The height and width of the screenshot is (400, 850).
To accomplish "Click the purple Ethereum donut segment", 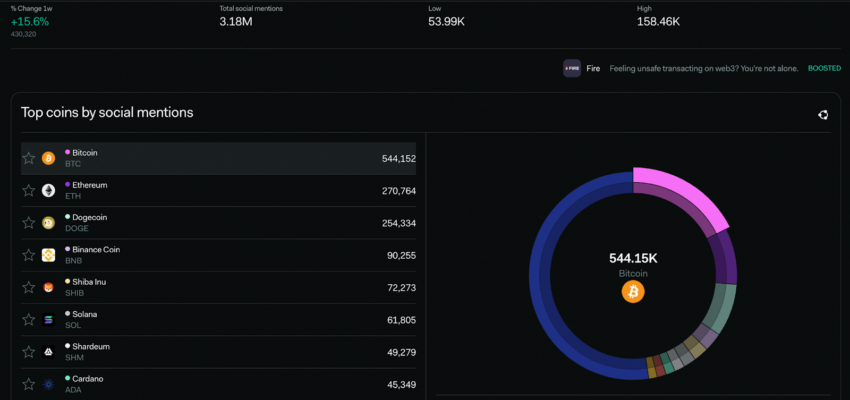I will 725,259.
